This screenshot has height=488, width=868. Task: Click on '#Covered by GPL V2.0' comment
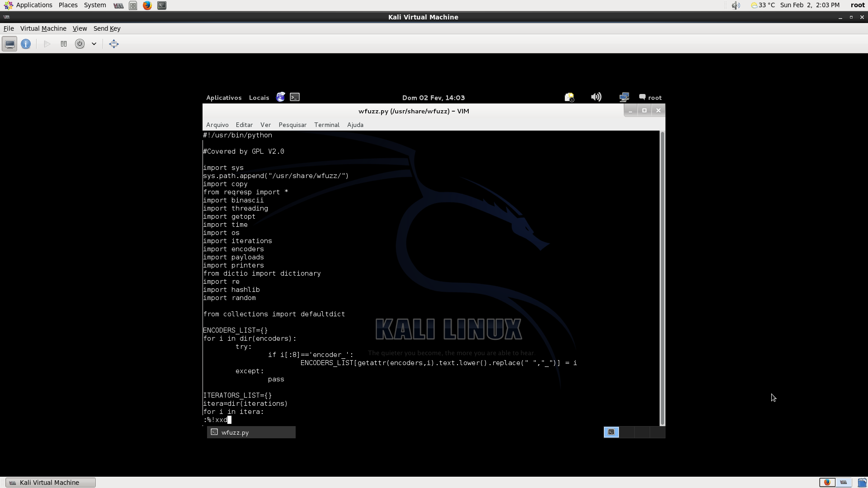pos(244,151)
